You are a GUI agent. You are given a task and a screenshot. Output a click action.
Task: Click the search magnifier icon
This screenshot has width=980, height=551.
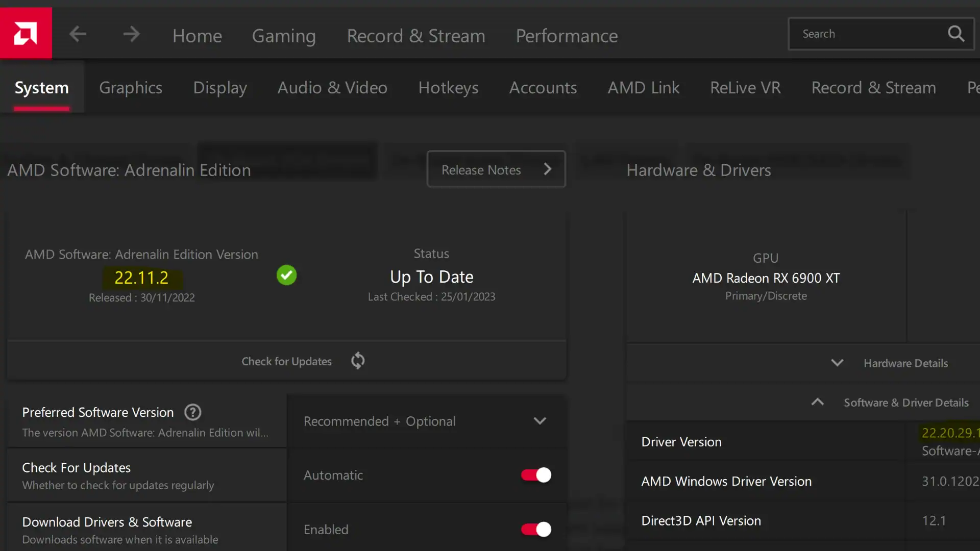click(955, 33)
